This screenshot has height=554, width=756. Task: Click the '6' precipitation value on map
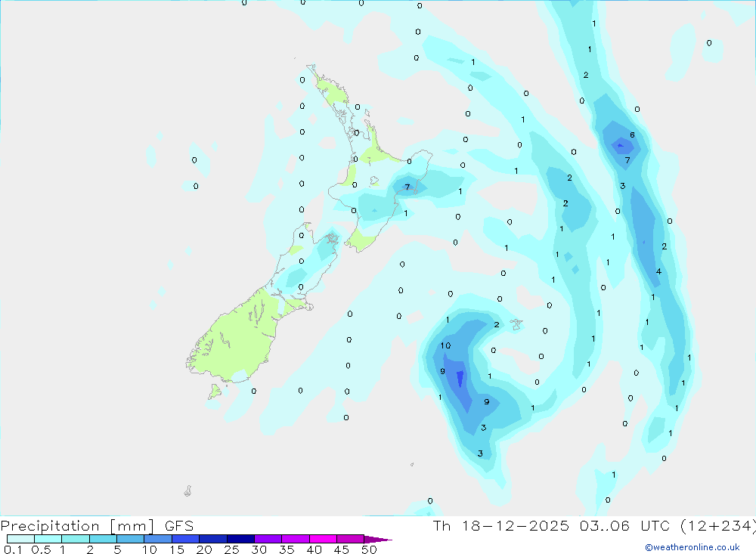point(632,135)
